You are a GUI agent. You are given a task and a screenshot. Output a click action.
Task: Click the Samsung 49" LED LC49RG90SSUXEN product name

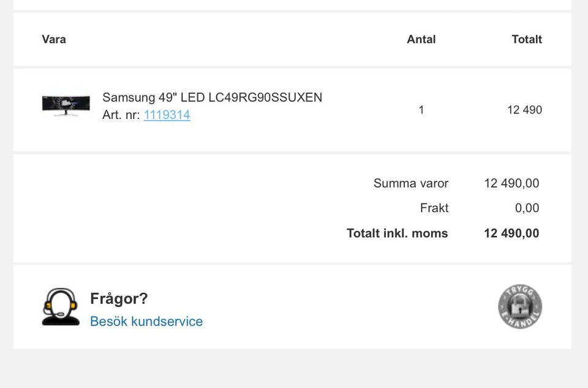(212, 97)
